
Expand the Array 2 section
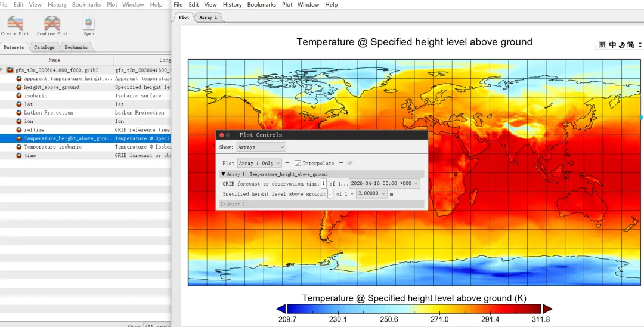pos(223,204)
